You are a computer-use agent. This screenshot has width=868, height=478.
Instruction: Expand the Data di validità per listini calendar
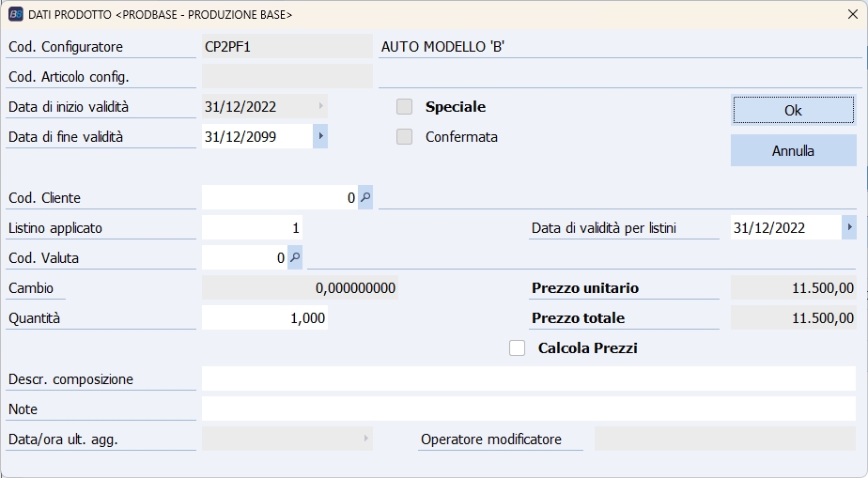pyautogui.click(x=849, y=228)
